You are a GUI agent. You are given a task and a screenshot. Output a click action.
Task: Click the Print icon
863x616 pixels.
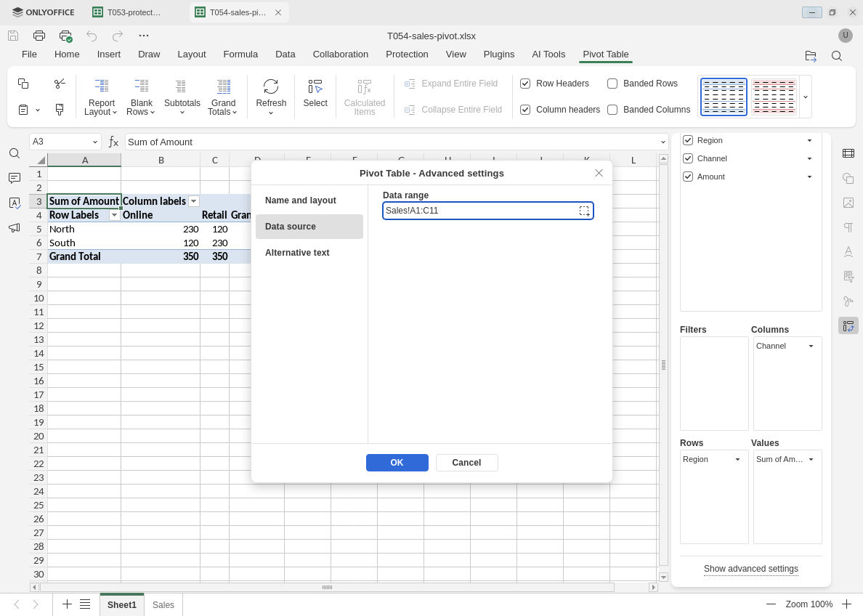pos(39,36)
